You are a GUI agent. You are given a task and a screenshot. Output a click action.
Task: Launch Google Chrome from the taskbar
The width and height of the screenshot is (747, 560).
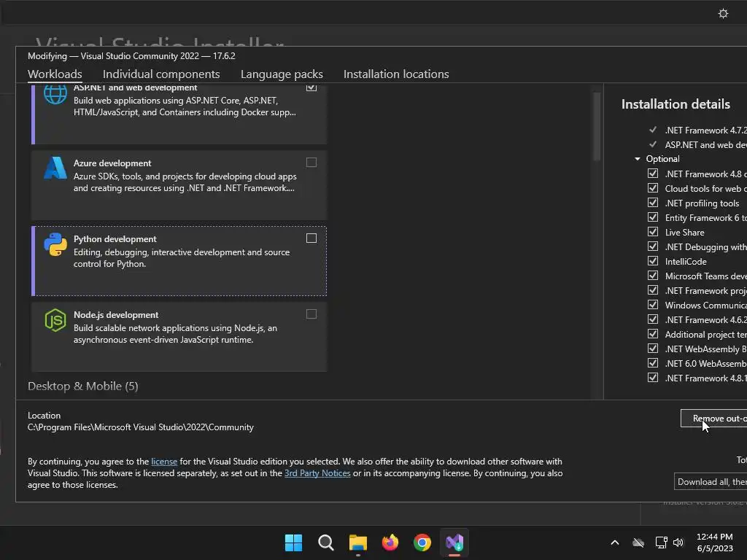coord(422,542)
